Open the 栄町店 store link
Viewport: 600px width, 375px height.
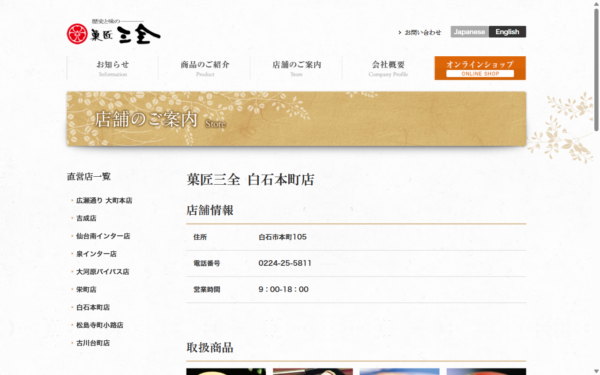coord(86,290)
